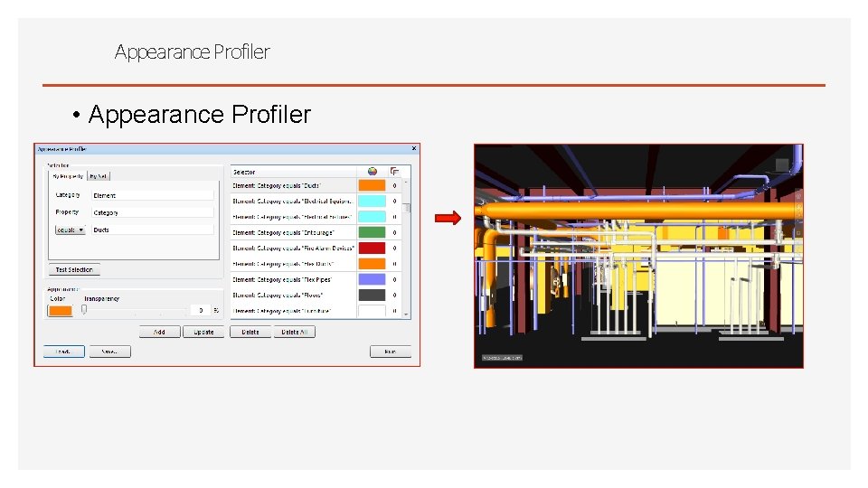Click the Test Selection button
Screen dimensions: 868x488
pyautogui.click(x=74, y=269)
